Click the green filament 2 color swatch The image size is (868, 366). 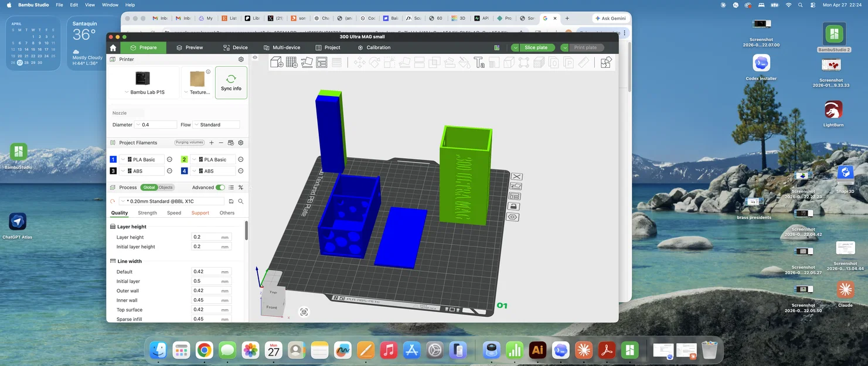click(x=184, y=159)
